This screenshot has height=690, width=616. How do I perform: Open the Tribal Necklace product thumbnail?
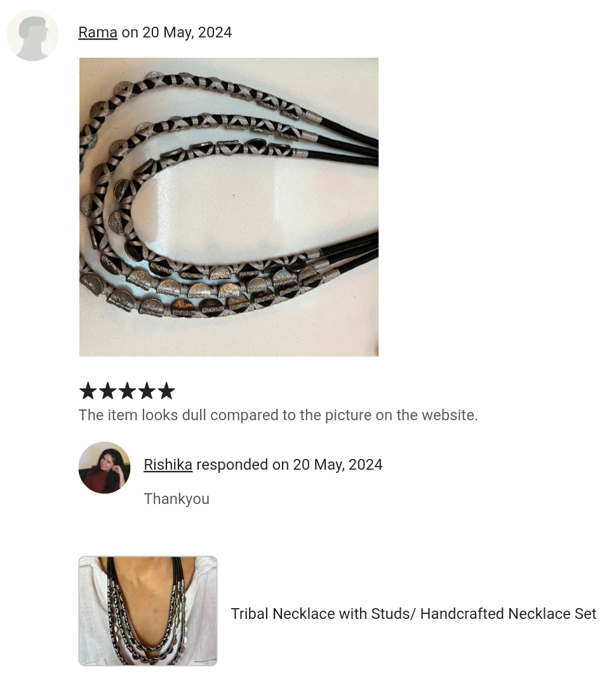click(148, 611)
